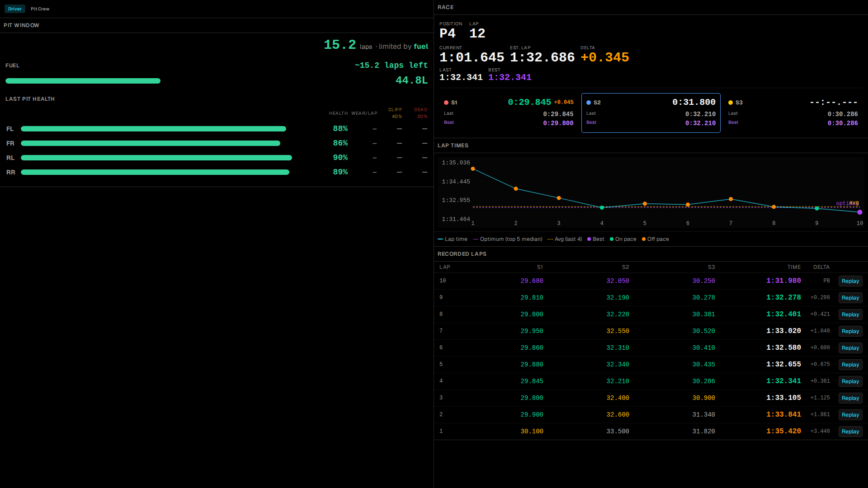This screenshot has width=868, height=488.
Task: Click the Best legend dot below chart
Action: coord(589,239)
